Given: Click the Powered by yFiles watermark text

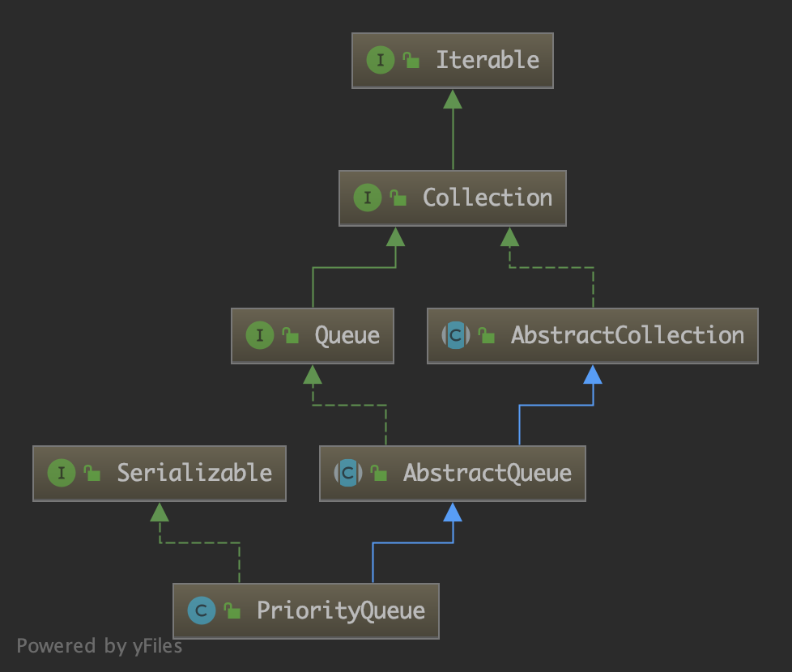Looking at the screenshot, I should point(100,646).
